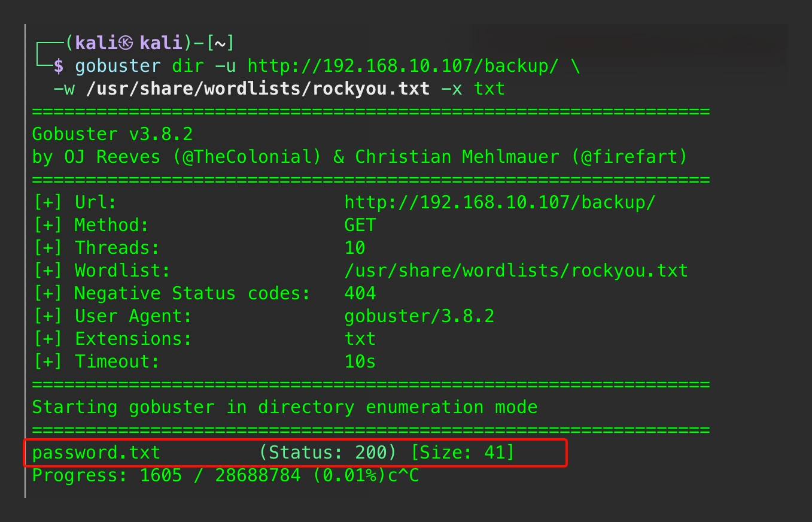Click the "txt" argument after the -x flag
The image size is (812, 522).
[489, 89]
